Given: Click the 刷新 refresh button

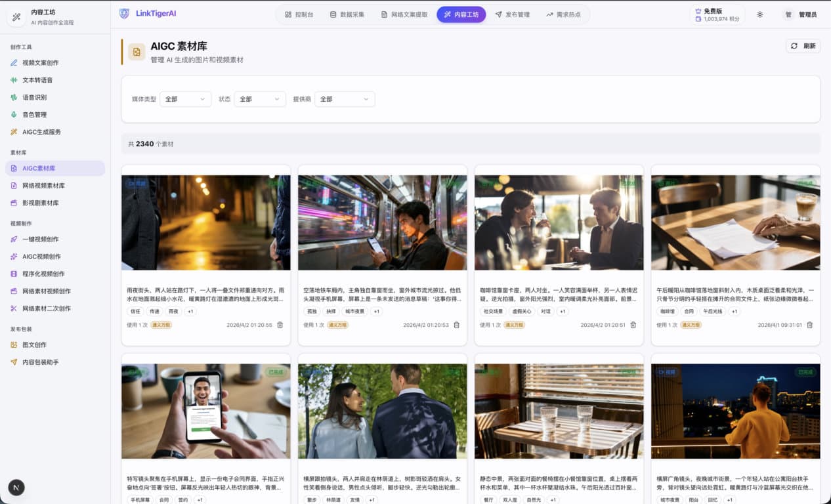Looking at the screenshot, I should [803, 46].
